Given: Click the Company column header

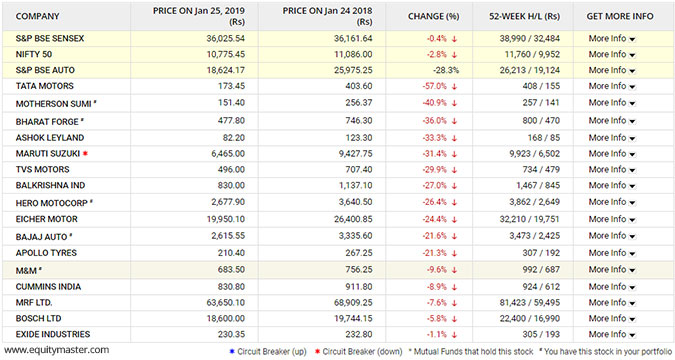Looking at the screenshot, I should 37,16.
